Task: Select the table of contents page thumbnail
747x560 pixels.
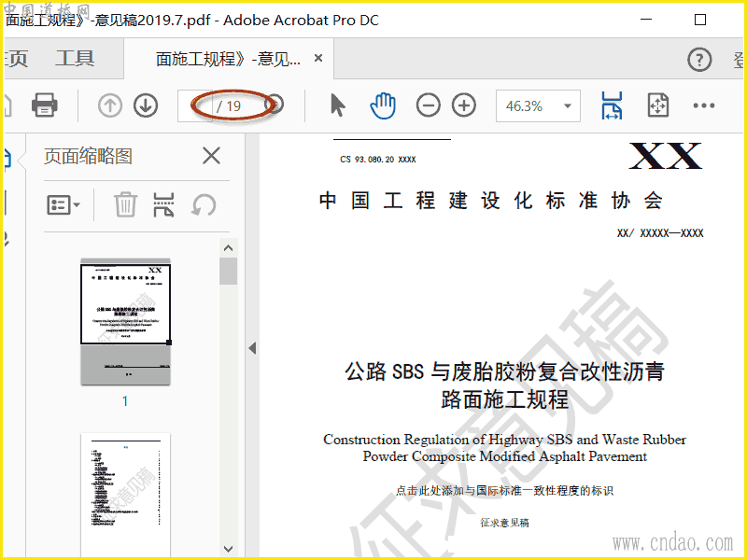Action: click(x=125, y=495)
